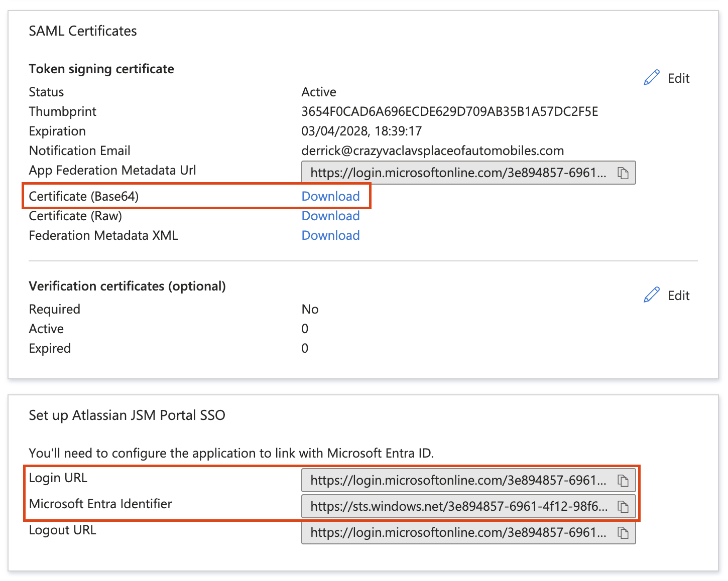Copy the Microsoft Entra Identifier value

pyautogui.click(x=623, y=507)
